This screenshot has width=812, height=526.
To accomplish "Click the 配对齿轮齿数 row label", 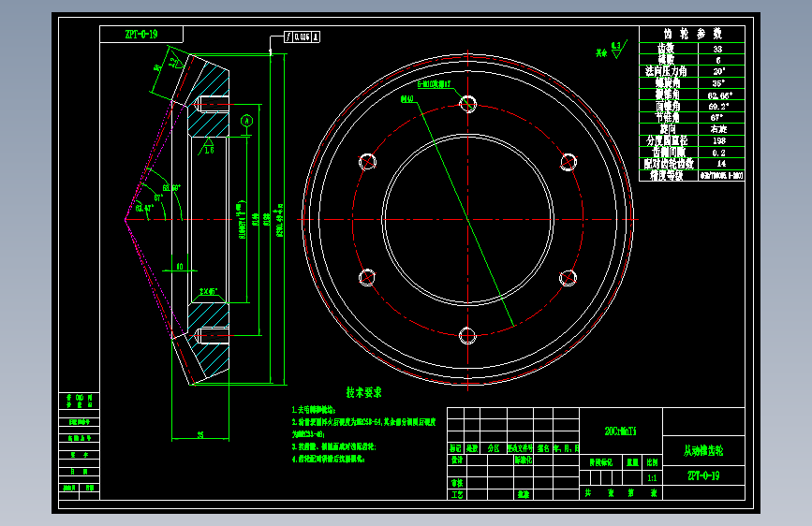I will [669, 164].
